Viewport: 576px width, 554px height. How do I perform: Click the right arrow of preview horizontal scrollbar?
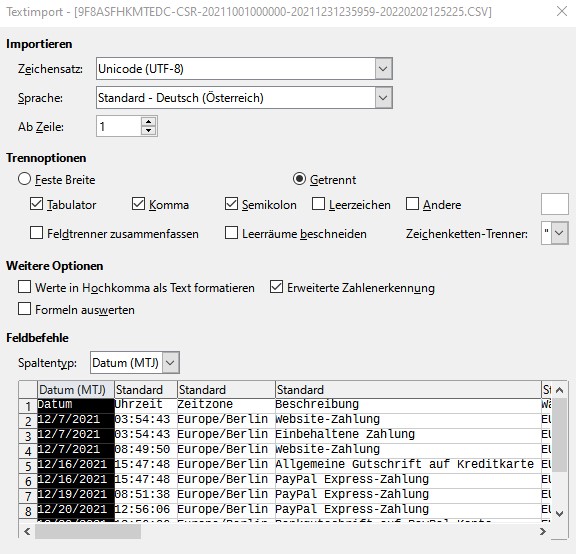[x=543, y=531]
